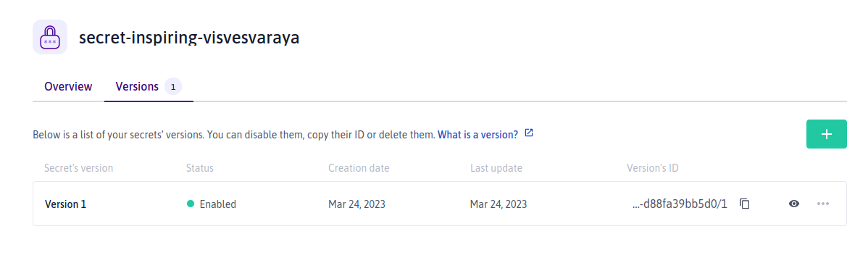Reveal the secret value with the eye icon
The height and width of the screenshot is (263, 868).
pyautogui.click(x=794, y=204)
